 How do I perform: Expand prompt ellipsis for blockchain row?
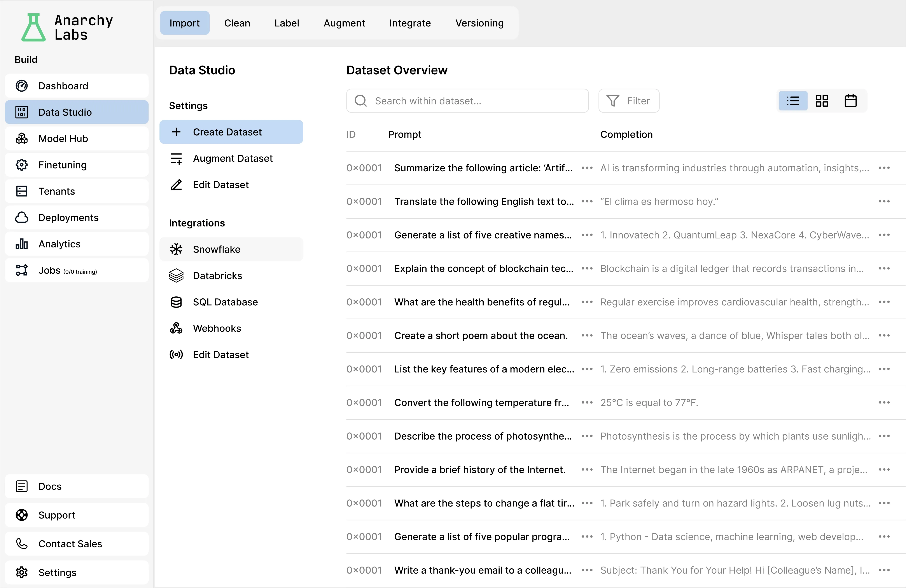click(x=587, y=268)
